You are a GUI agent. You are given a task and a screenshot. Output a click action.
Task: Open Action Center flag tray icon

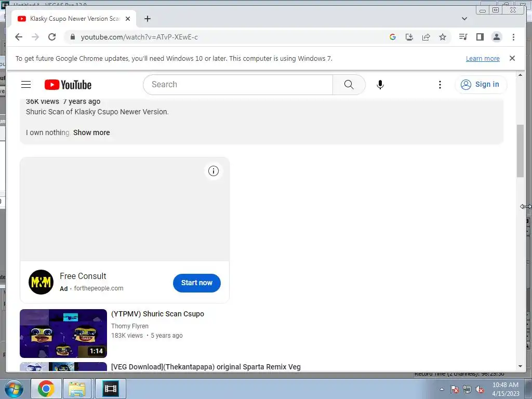pyautogui.click(x=455, y=389)
